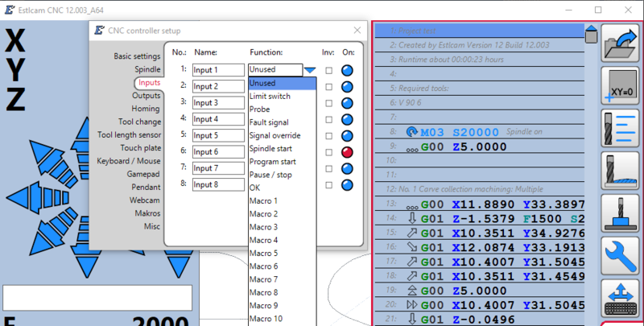The image size is (644, 326).
Task: Toggle Inv checkbox for Input 5
Action: click(328, 136)
